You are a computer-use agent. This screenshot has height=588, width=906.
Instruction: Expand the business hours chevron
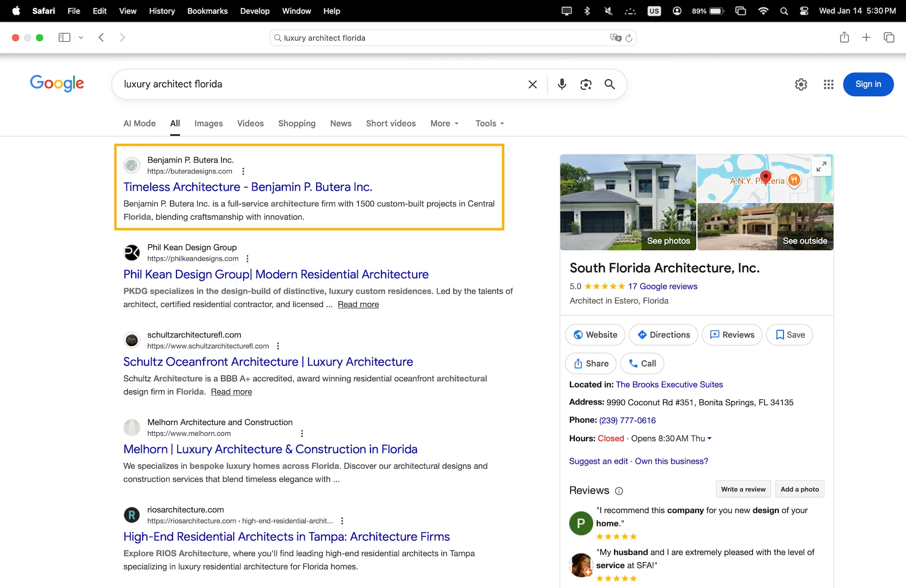[x=709, y=438]
